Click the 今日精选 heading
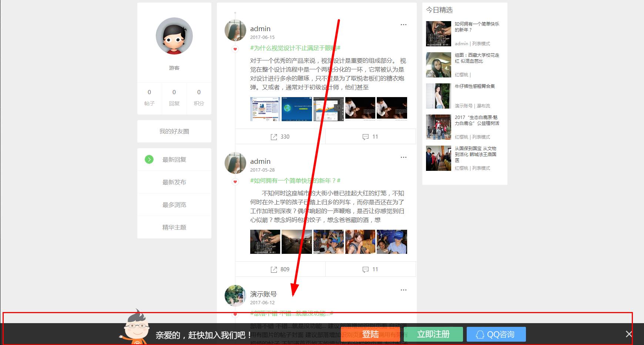The image size is (644, 345). click(x=439, y=10)
